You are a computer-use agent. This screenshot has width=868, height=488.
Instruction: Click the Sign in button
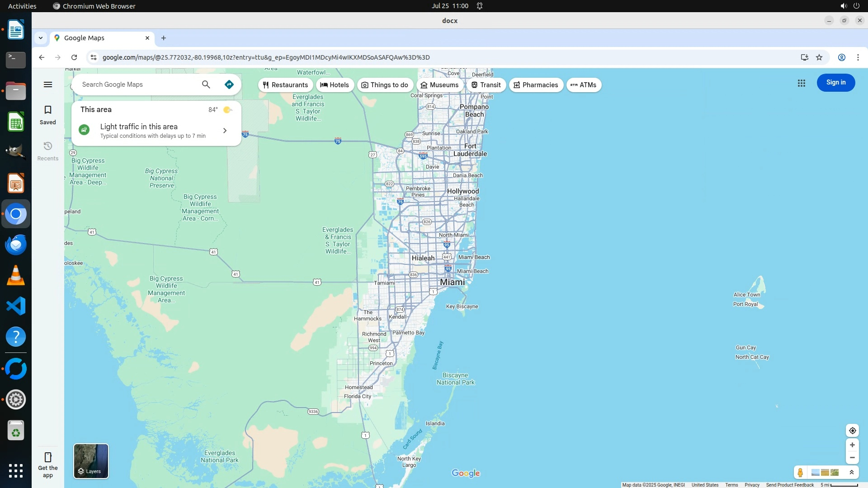pos(835,83)
